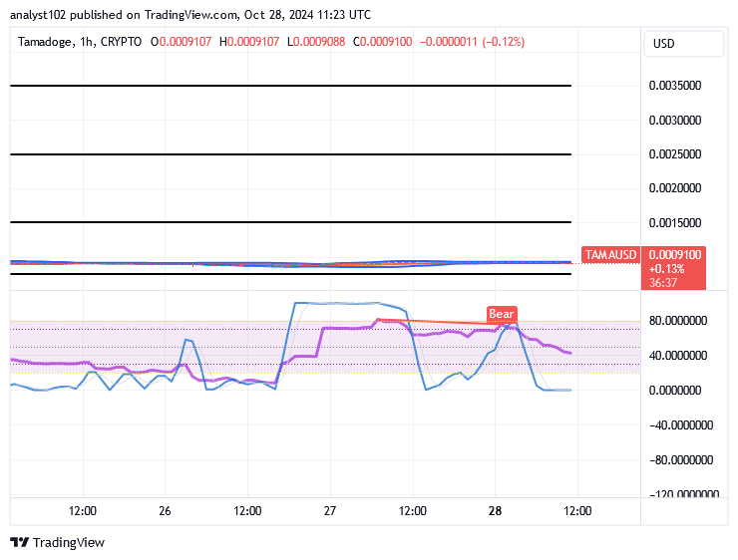This screenshot has height=560, width=738.
Task: Click the 0.0035000 price axis label
Action: (x=675, y=85)
